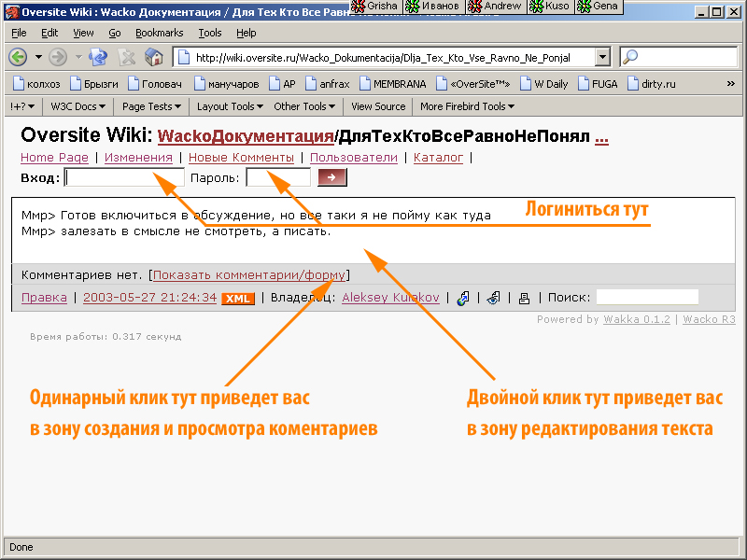Screen dimensions: 747x560
Task: Click the browser Back arrow button
Action: pos(18,57)
